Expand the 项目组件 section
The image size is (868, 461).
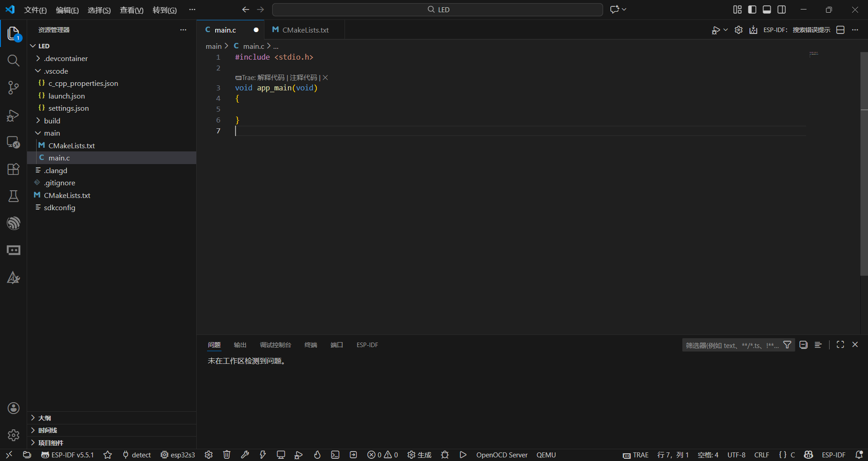(112, 443)
